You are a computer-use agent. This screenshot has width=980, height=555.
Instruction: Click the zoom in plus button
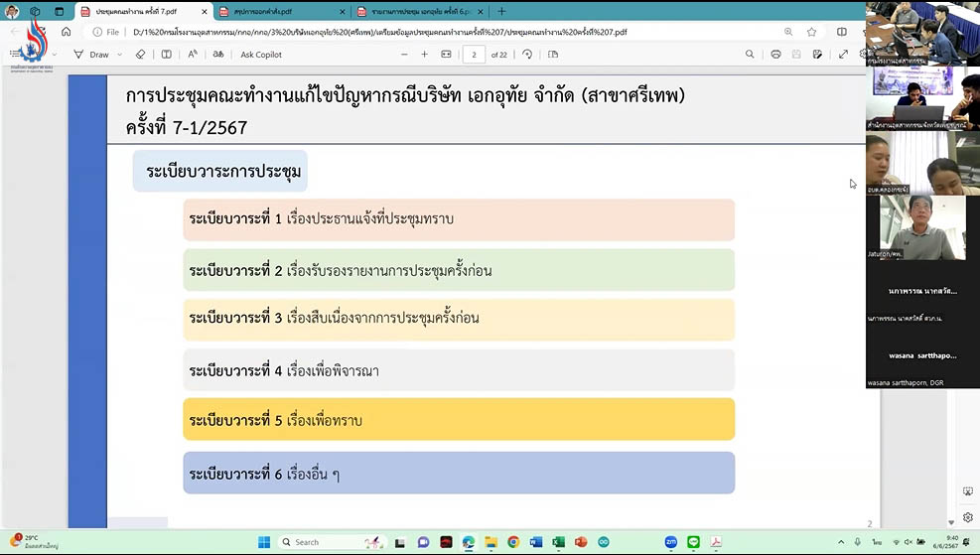click(x=424, y=55)
